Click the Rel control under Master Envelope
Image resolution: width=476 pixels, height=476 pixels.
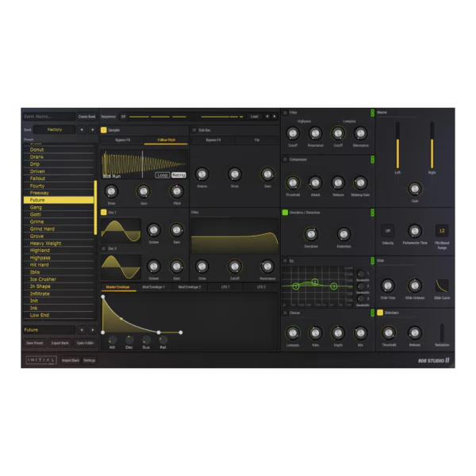point(163,340)
